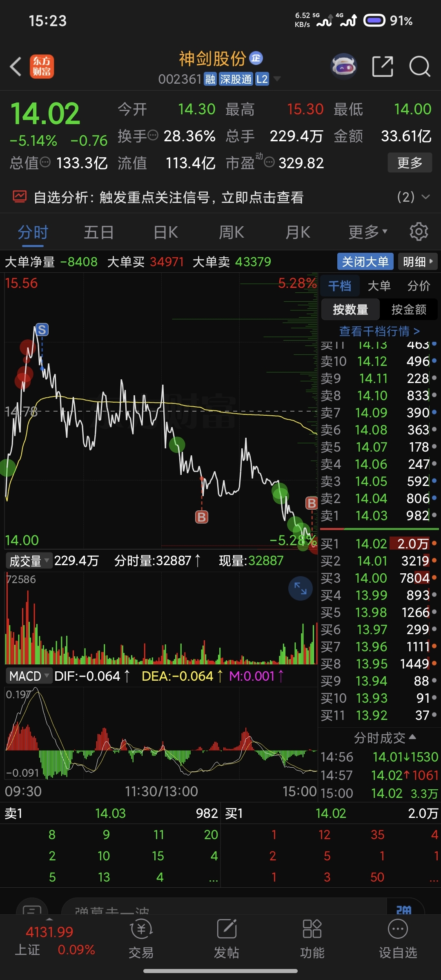
Task: Tap the 神剑股份 stock title
Action: 212,59
